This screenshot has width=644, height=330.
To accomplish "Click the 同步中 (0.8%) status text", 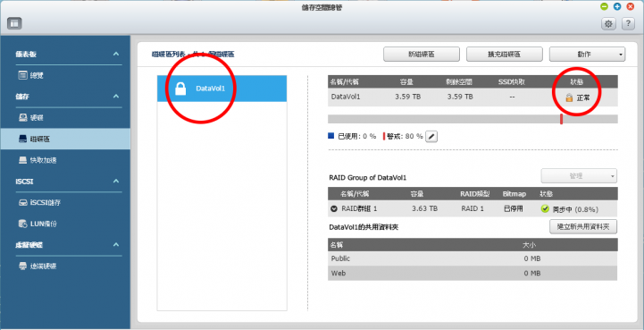I will (575, 209).
